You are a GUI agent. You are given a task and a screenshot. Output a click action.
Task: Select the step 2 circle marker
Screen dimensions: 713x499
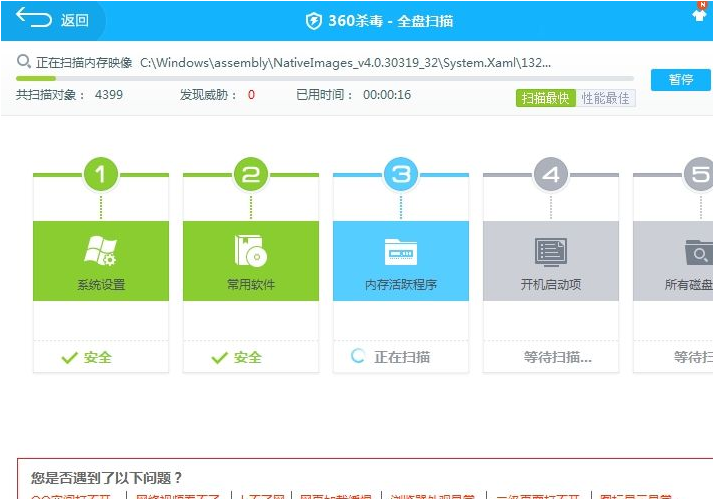(251, 174)
